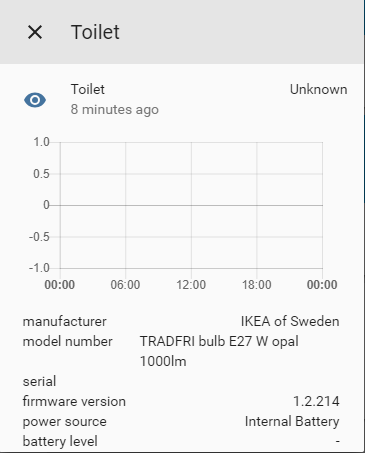Click the TRADFRI bulb model number value
The width and height of the screenshot is (365, 453).
coord(219,351)
